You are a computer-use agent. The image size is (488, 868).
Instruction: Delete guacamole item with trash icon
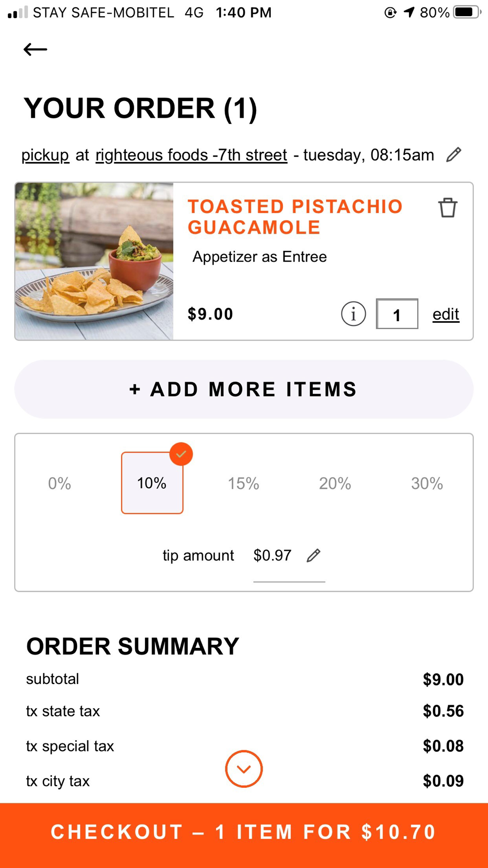[x=447, y=207]
